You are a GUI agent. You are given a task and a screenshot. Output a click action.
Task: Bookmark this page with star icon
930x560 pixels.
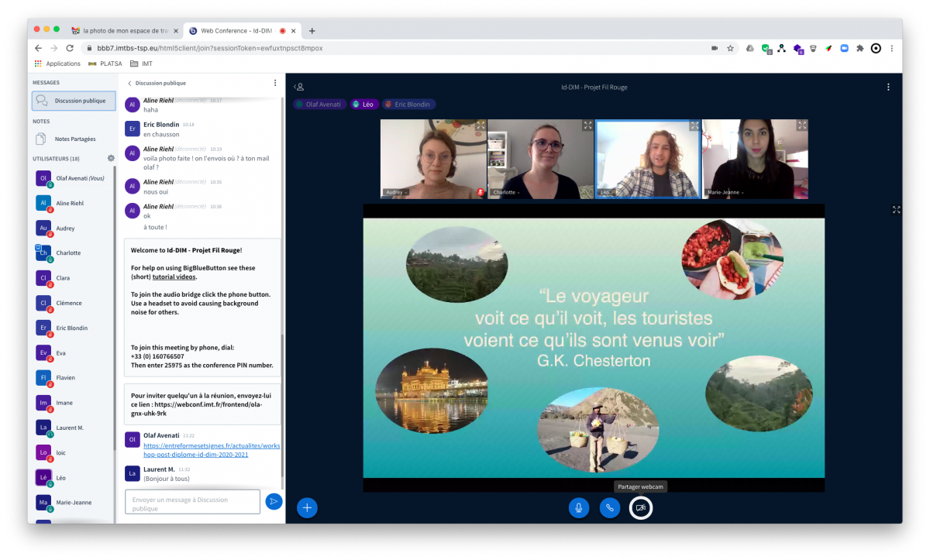(x=730, y=48)
